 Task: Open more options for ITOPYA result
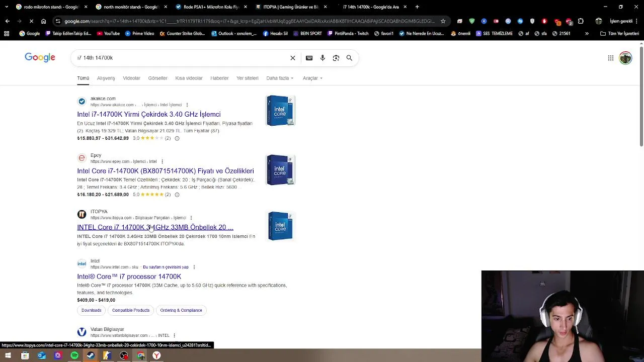[191, 218]
